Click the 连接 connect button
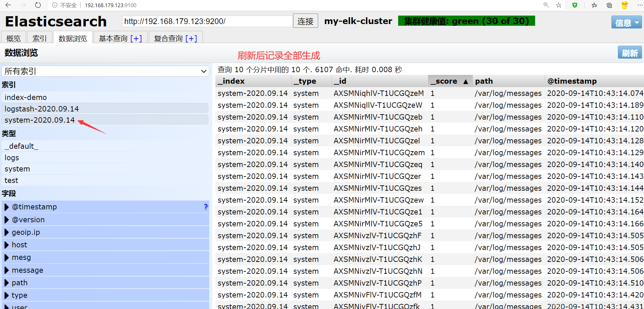 pyautogui.click(x=305, y=21)
